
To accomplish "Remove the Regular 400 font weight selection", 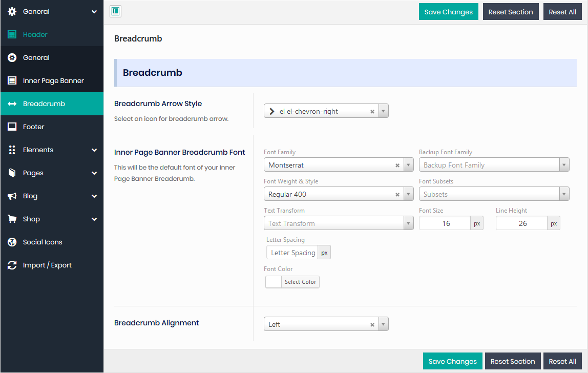I will [397, 195].
